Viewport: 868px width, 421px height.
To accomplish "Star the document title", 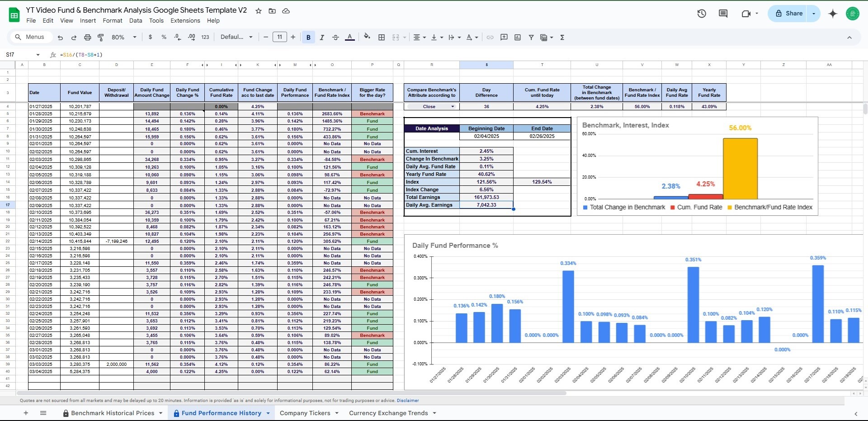I will 259,11.
